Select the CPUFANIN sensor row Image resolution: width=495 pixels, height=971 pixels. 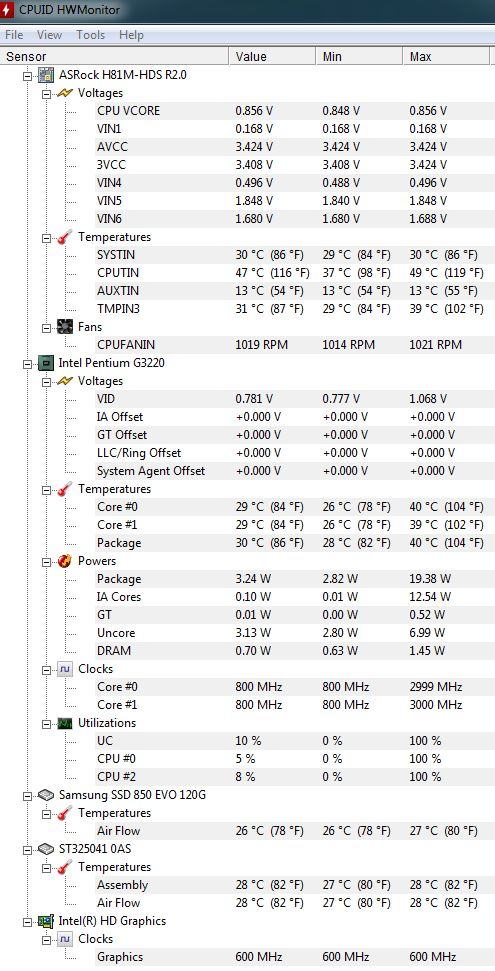[277, 345]
